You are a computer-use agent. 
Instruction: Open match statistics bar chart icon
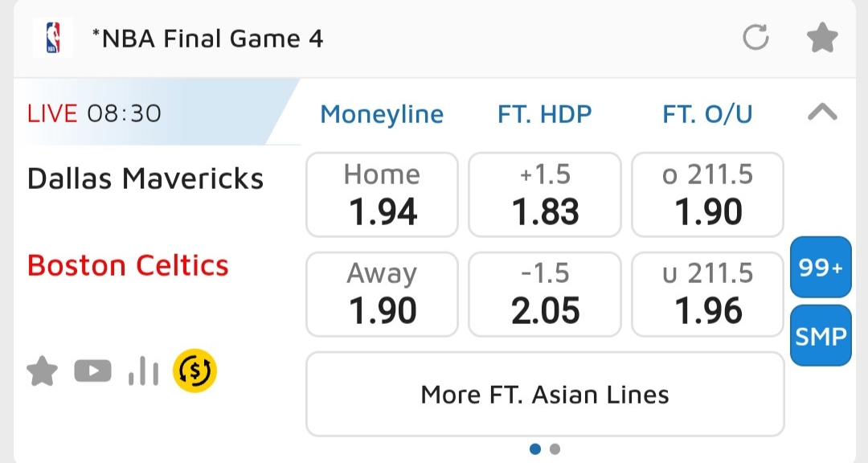click(143, 371)
